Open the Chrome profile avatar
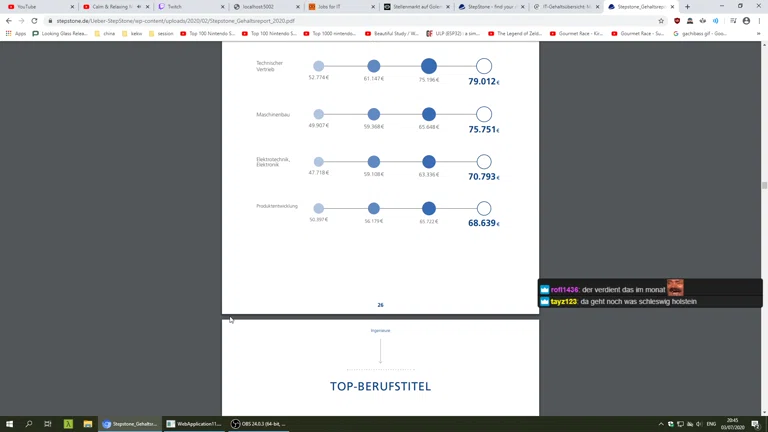Image resolution: width=768 pixels, height=432 pixels. click(x=746, y=21)
